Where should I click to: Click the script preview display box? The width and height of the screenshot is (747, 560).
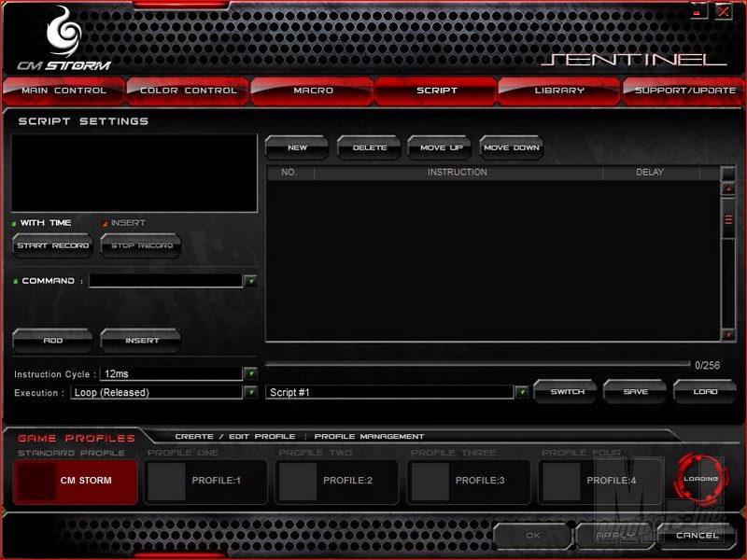134,173
